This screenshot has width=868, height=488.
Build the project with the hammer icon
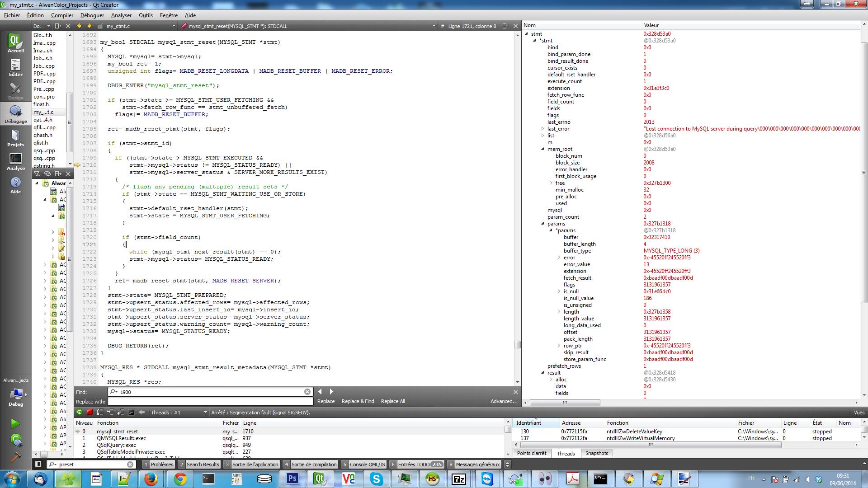[15, 457]
